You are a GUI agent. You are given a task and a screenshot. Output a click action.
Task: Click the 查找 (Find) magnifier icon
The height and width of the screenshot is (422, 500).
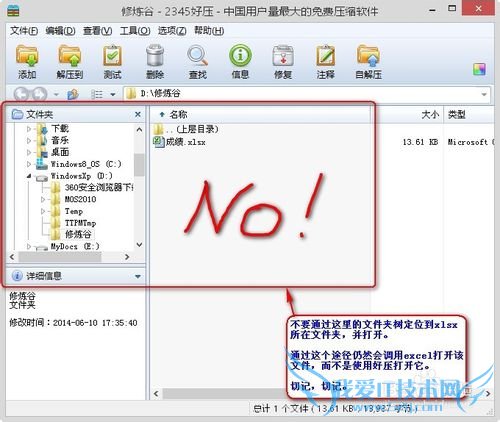point(198,55)
